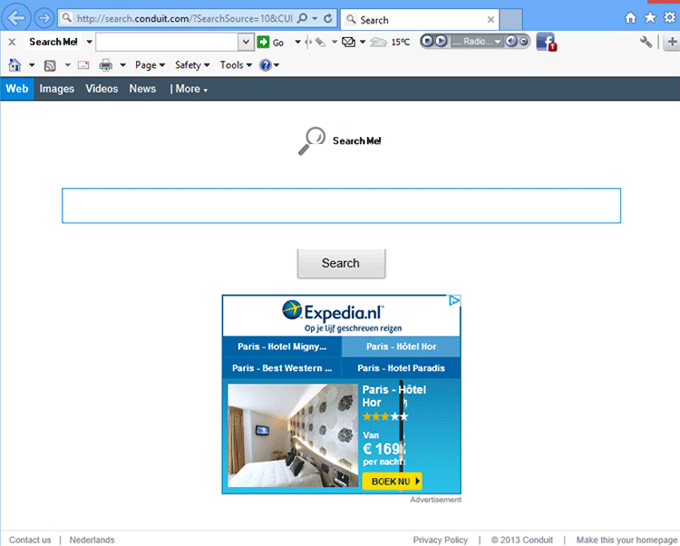Open the IE settings gear icon

click(669, 18)
